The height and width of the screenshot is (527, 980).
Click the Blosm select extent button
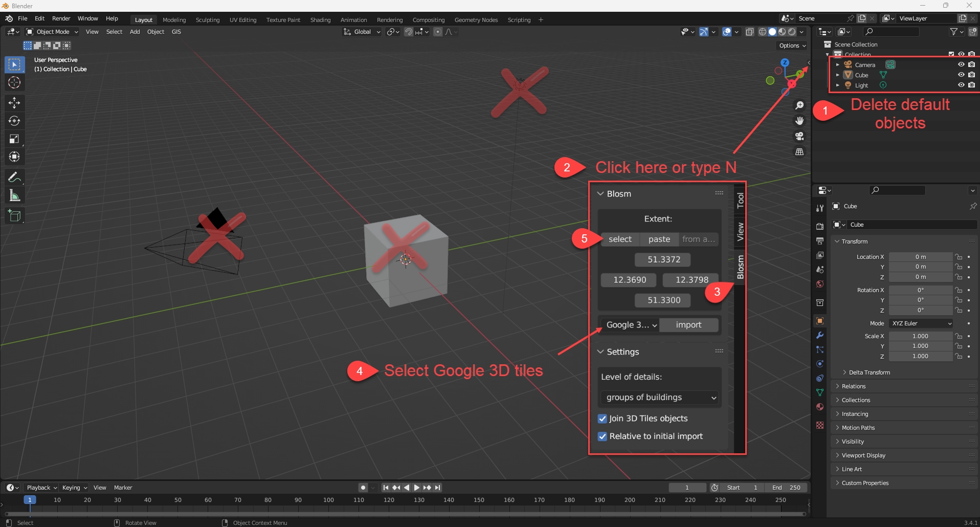click(620, 239)
